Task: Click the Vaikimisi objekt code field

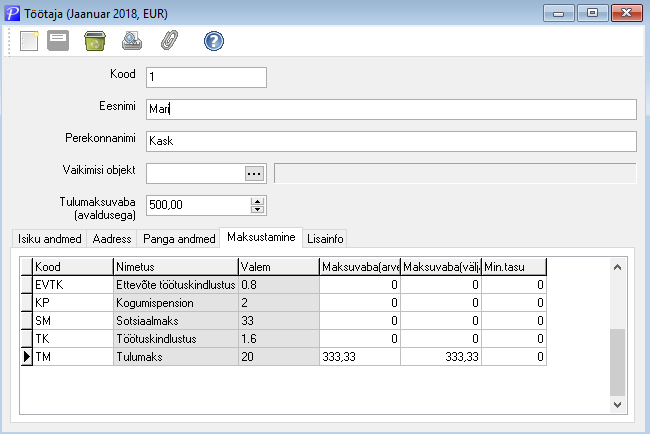Action: click(195, 173)
